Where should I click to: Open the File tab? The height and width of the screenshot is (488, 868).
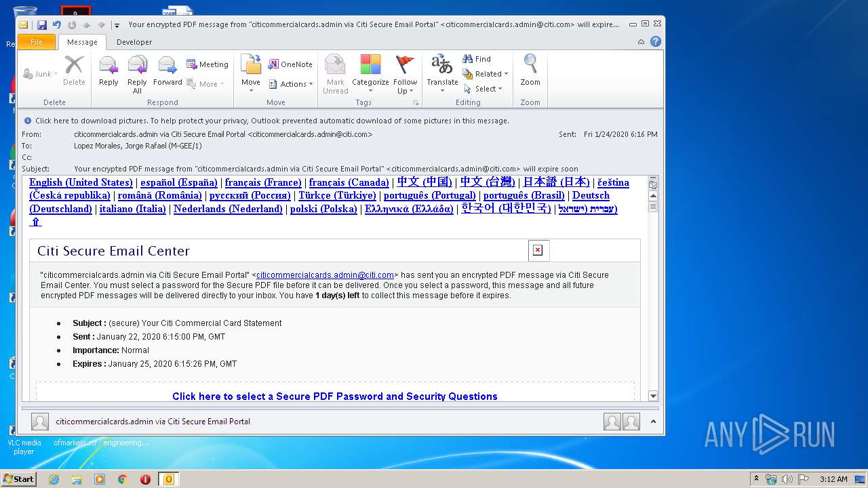click(x=37, y=42)
